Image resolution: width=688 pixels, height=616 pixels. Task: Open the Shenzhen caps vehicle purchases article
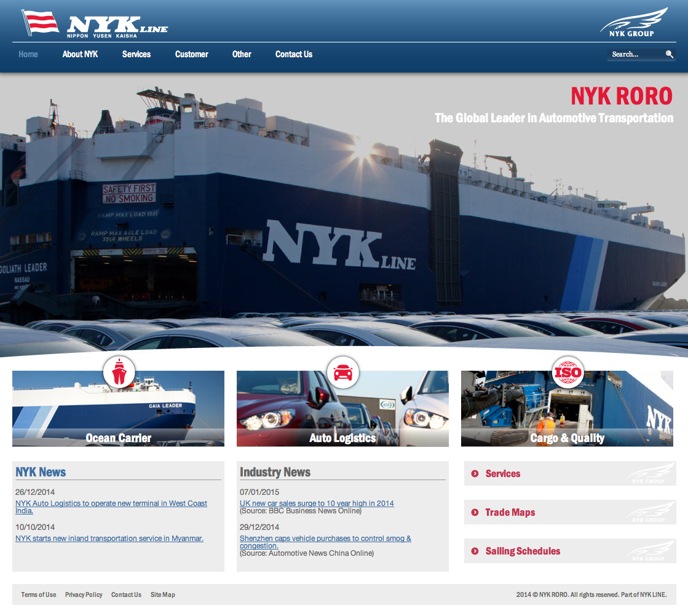(325, 542)
